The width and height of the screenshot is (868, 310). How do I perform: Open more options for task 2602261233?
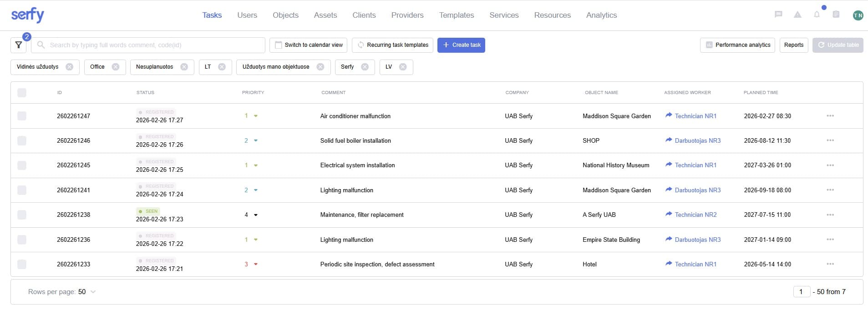(830, 264)
